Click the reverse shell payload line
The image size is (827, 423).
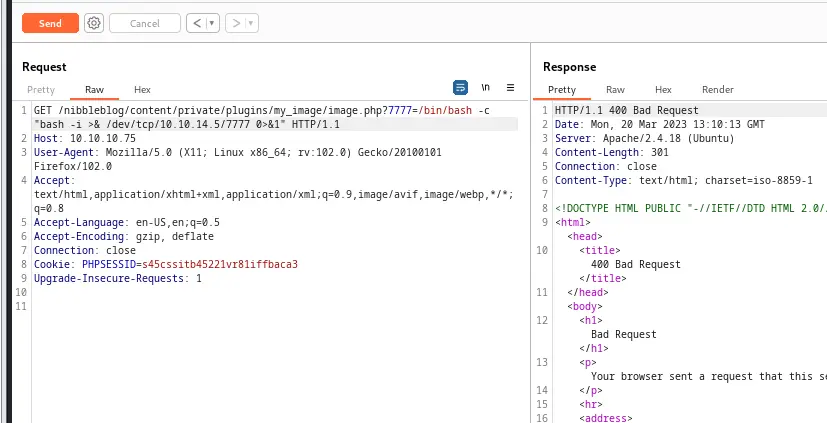point(187,124)
